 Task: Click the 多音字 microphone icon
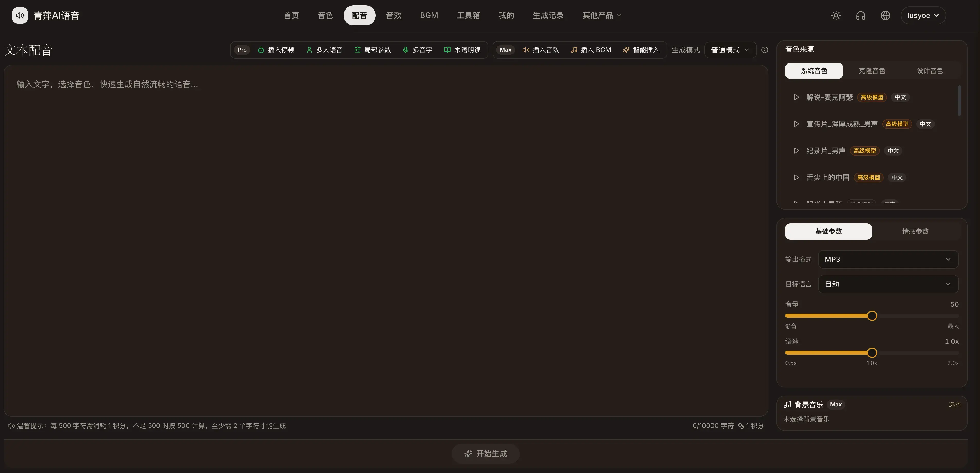coord(405,50)
